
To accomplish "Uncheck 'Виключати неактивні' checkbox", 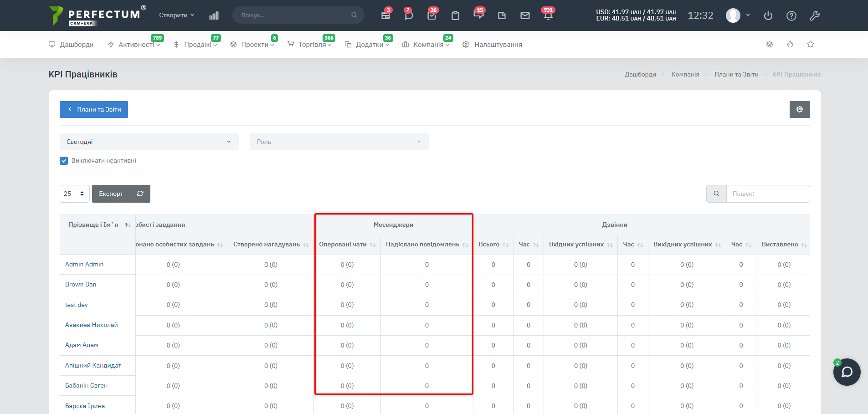I will (64, 160).
